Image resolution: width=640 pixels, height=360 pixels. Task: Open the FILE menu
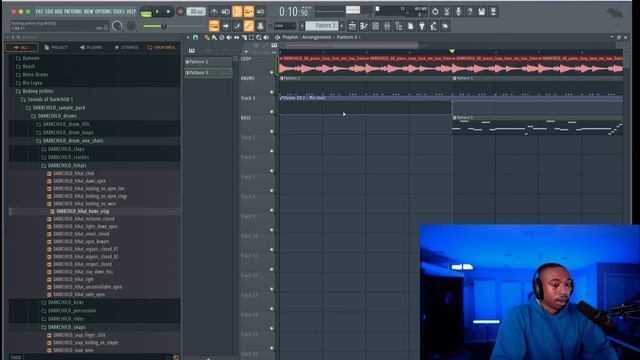pos(39,12)
